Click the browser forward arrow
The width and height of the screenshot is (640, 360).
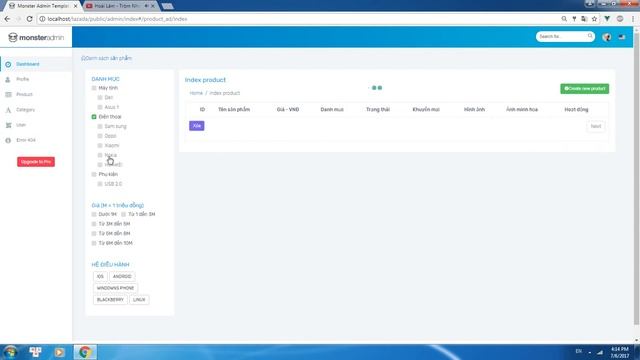[x=18, y=19]
